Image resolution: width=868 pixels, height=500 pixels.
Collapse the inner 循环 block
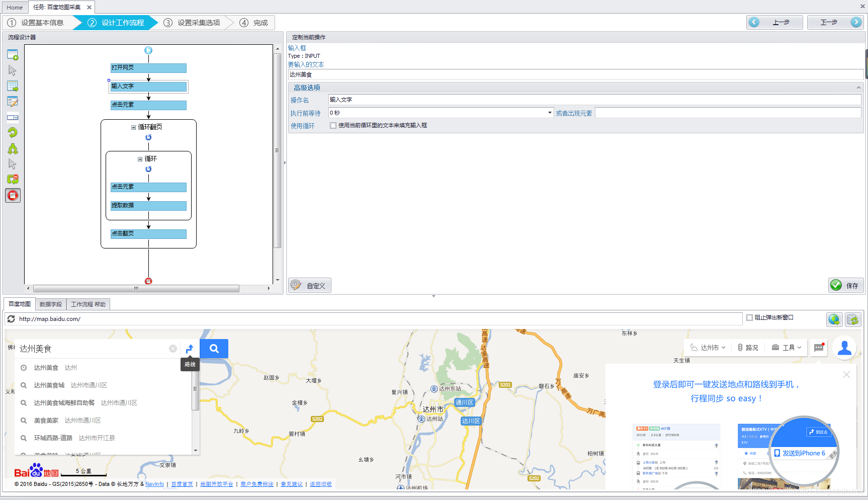[x=140, y=159]
